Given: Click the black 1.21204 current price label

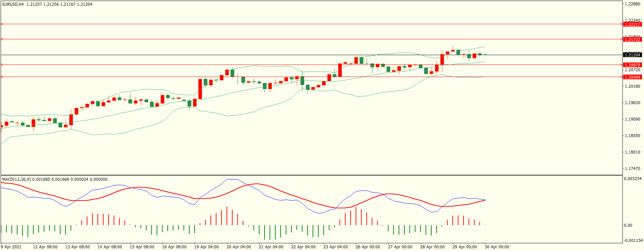Looking at the screenshot, I should [x=632, y=55].
